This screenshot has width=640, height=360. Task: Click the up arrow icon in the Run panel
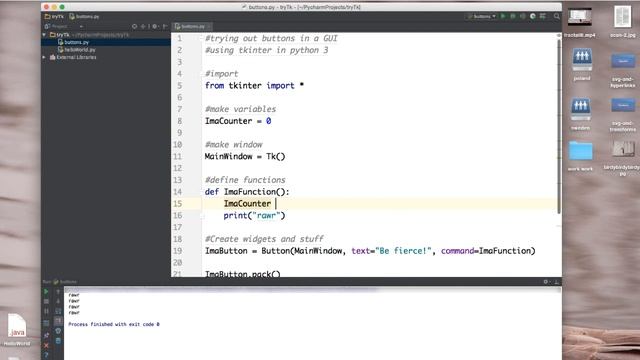click(x=58, y=291)
